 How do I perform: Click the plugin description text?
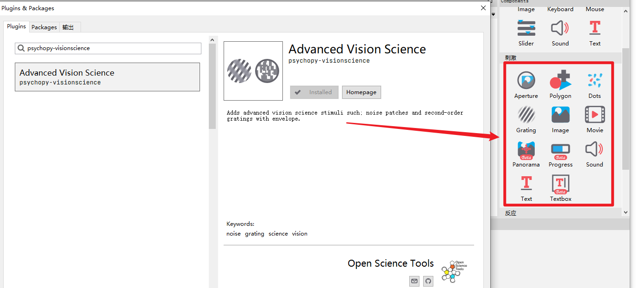point(345,115)
